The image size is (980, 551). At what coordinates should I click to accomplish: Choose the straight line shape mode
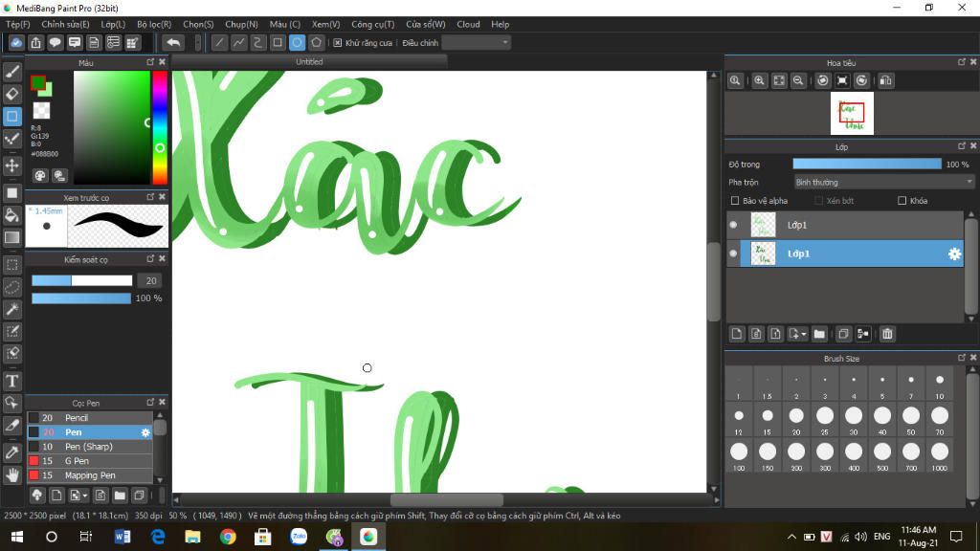click(219, 42)
